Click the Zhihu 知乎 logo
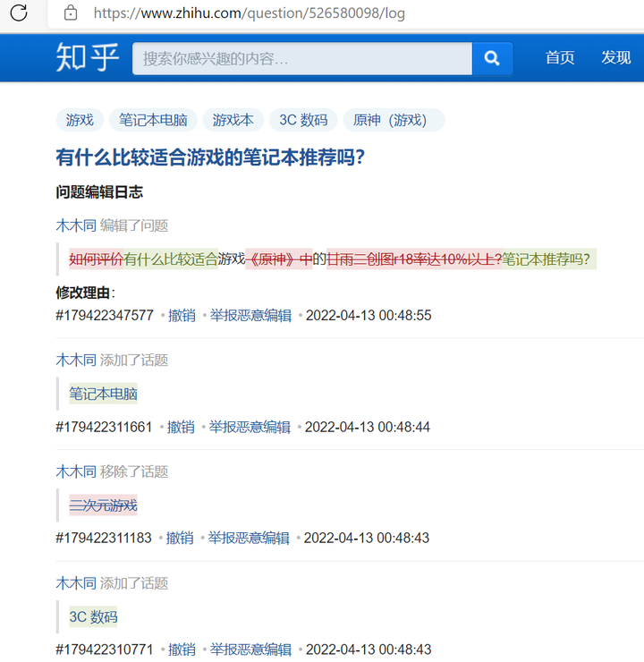644x662 pixels. point(88,57)
